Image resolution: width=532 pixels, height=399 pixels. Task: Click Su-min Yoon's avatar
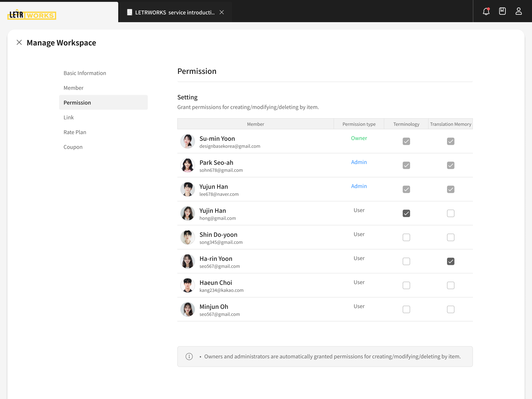point(188,141)
